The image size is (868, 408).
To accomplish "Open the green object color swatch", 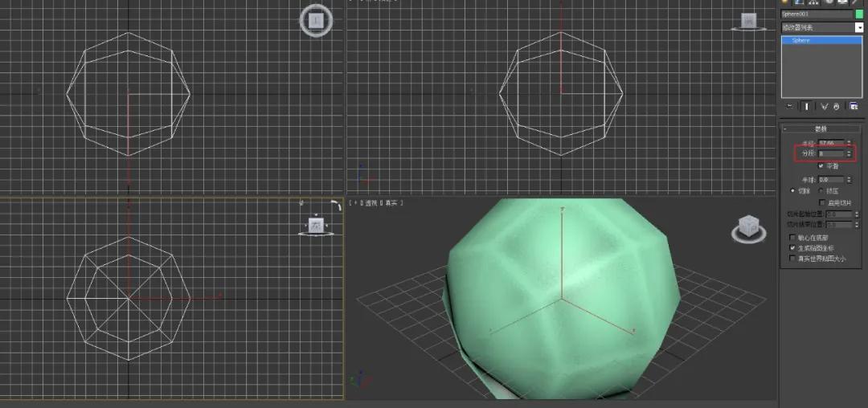I will click(x=859, y=14).
